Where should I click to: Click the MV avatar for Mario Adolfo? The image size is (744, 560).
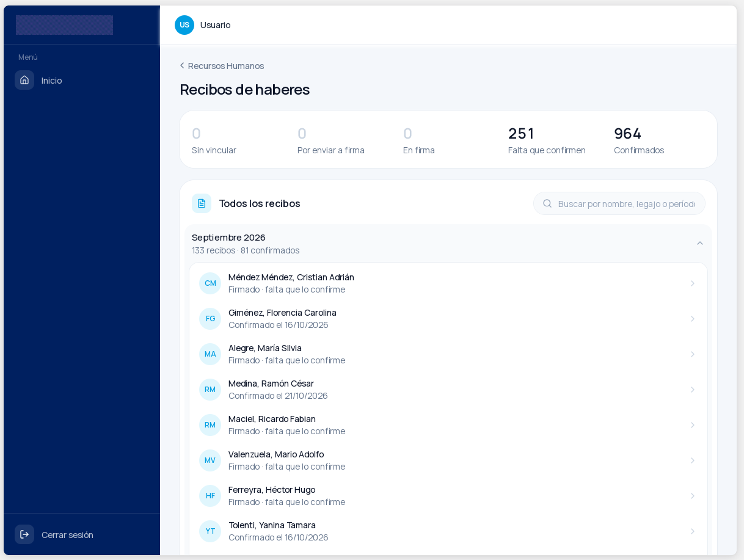pyautogui.click(x=210, y=460)
